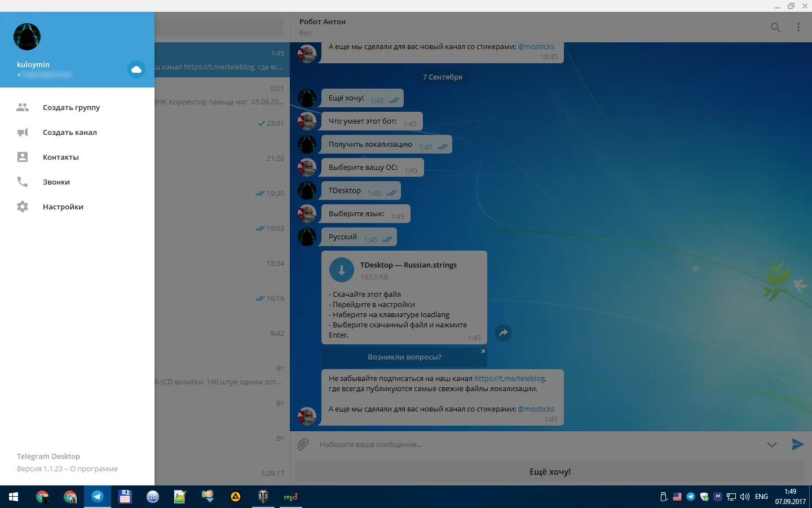Click the Что умеет этот бот: message

[372, 121]
